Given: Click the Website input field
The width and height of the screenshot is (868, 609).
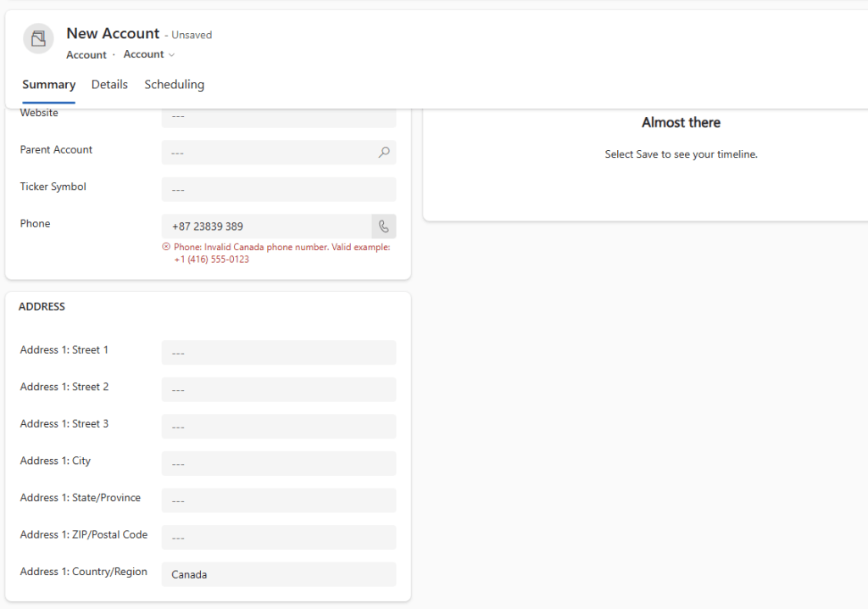Looking at the screenshot, I should [278, 116].
